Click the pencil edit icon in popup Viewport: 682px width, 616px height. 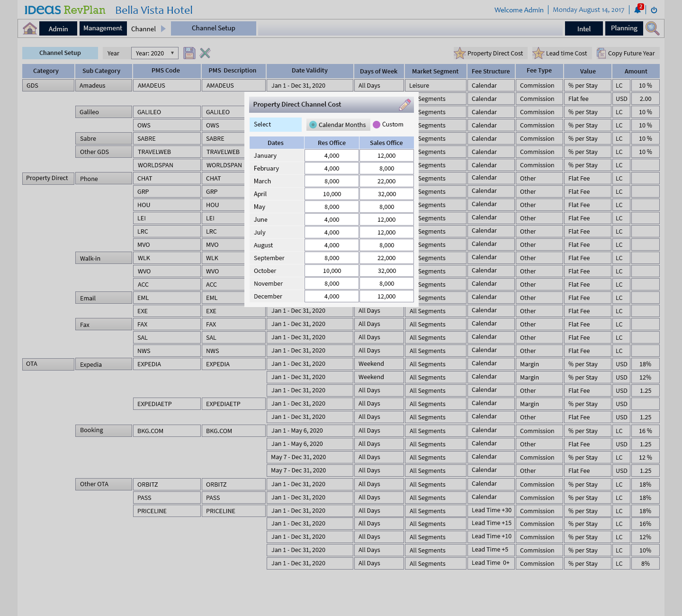tap(404, 105)
